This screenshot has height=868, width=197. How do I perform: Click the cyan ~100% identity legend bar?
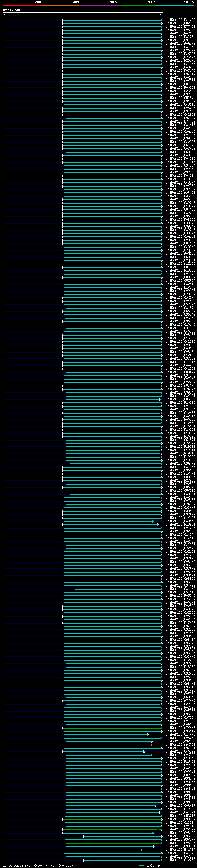tap(175, 6)
